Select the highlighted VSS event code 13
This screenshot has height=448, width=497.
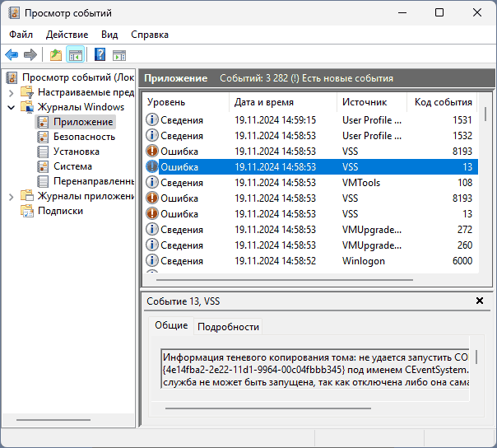312,167
